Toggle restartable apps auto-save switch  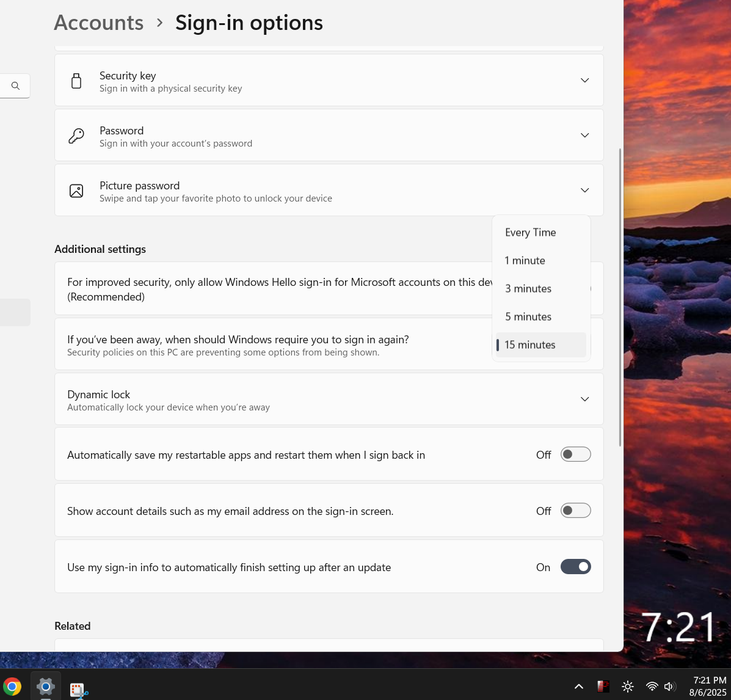575,454
